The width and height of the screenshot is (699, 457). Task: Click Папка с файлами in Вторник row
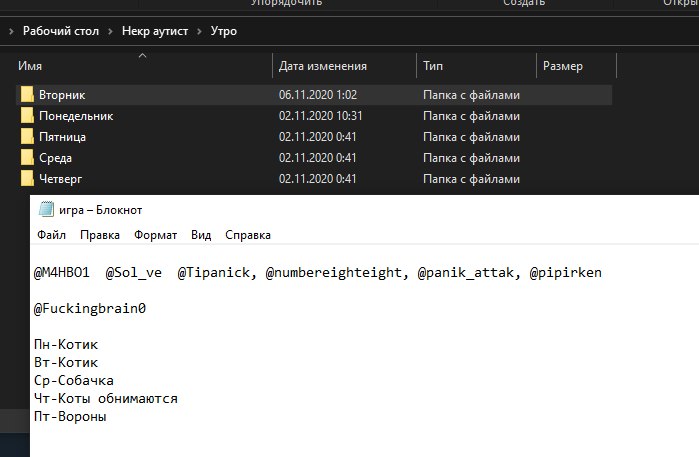point(472,95)
